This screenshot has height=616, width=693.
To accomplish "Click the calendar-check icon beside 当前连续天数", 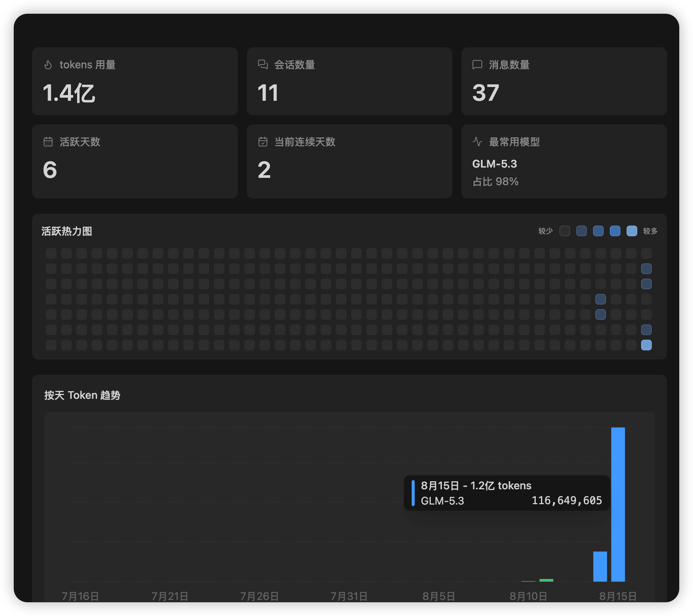I will pos(263,142).
